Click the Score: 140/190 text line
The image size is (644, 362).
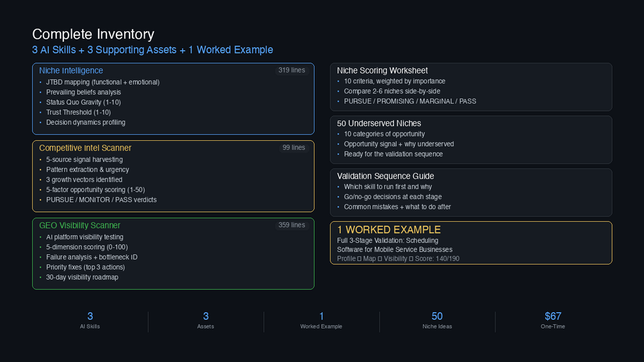(436, 259)
